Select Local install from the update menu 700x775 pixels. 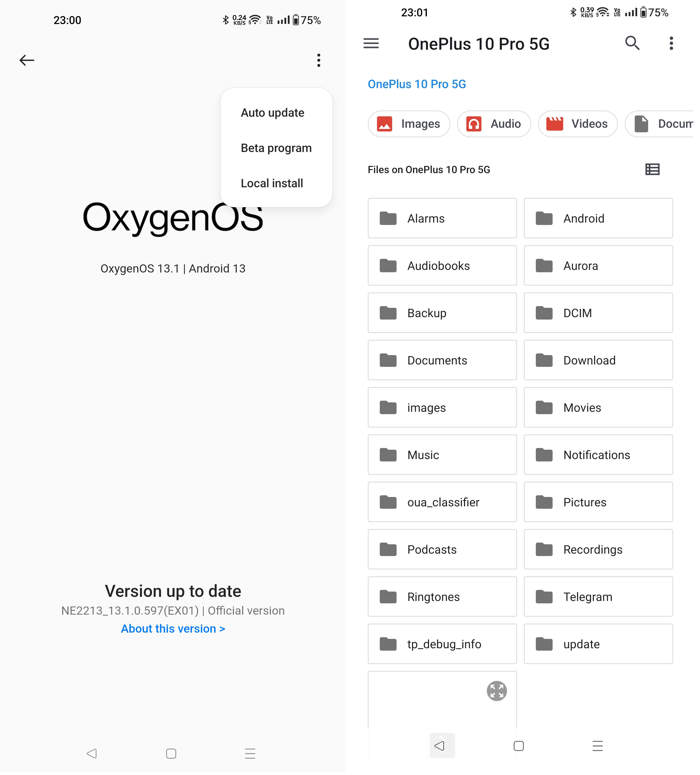click(x=272, y=183)
